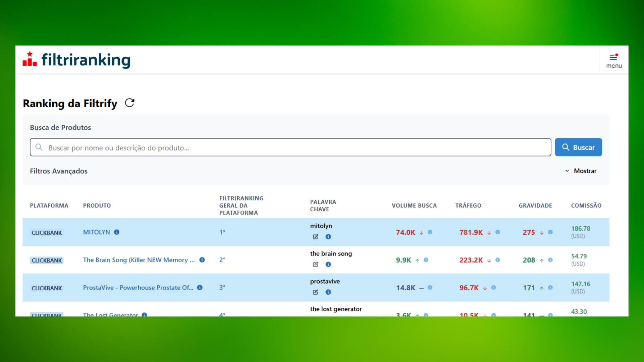644x362 pixels.
Task: Open the MITOLYN product link
Action: coord(97,232)
